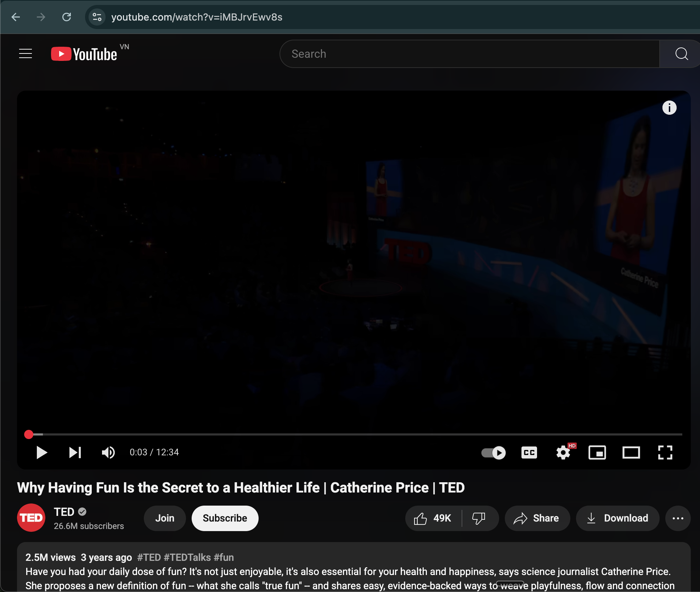Screen dimensions: 700x592
Task: Click the 2.5M views text
Action: coord(51,557)
